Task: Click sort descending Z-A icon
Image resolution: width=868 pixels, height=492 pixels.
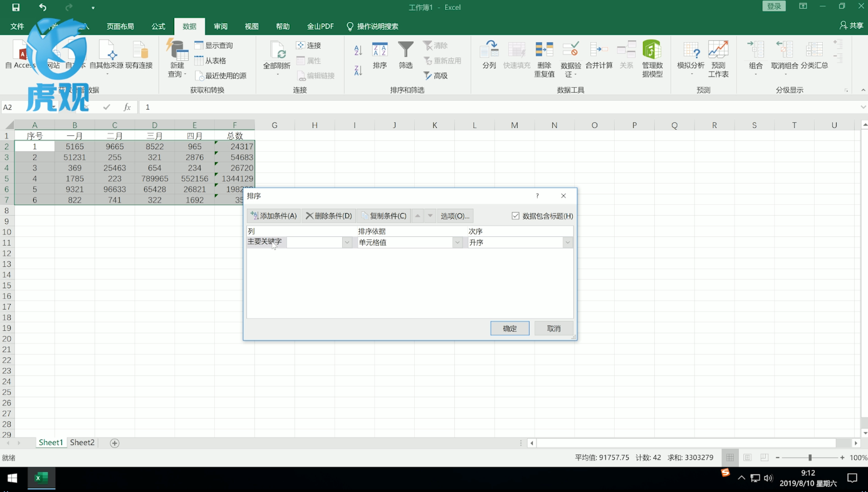Action: point(358,70)
